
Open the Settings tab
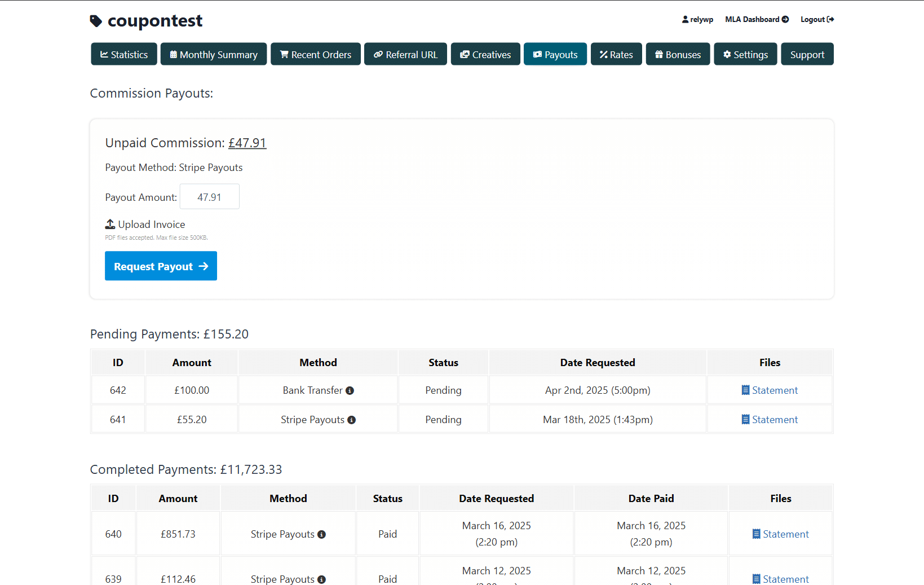pyautogui.click(x=745, y=54)
